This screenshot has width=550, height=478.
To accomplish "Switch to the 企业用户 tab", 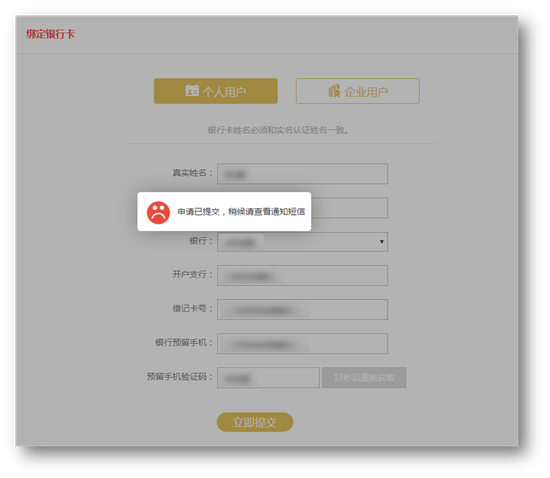I will (357, 91).
